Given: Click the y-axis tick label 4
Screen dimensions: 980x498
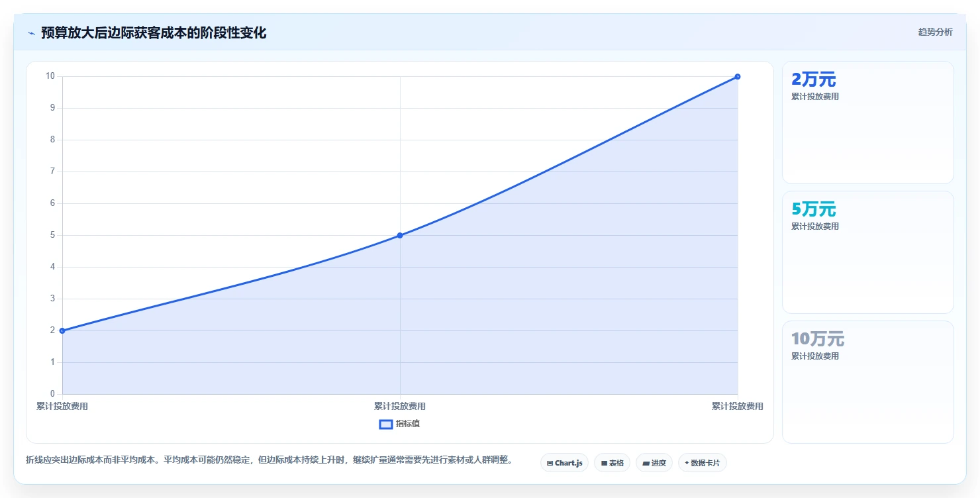Looking at the screenshot, I should 52,267.
